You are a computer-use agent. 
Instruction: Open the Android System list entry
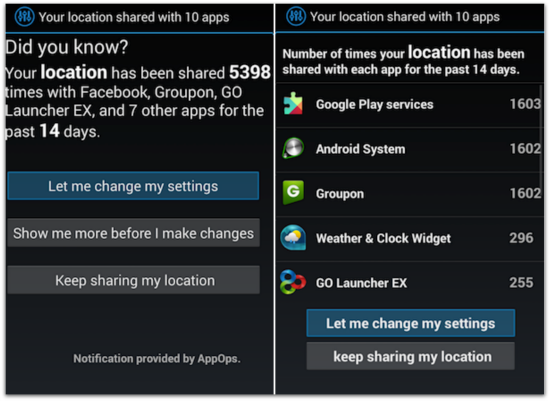(409, 150)
